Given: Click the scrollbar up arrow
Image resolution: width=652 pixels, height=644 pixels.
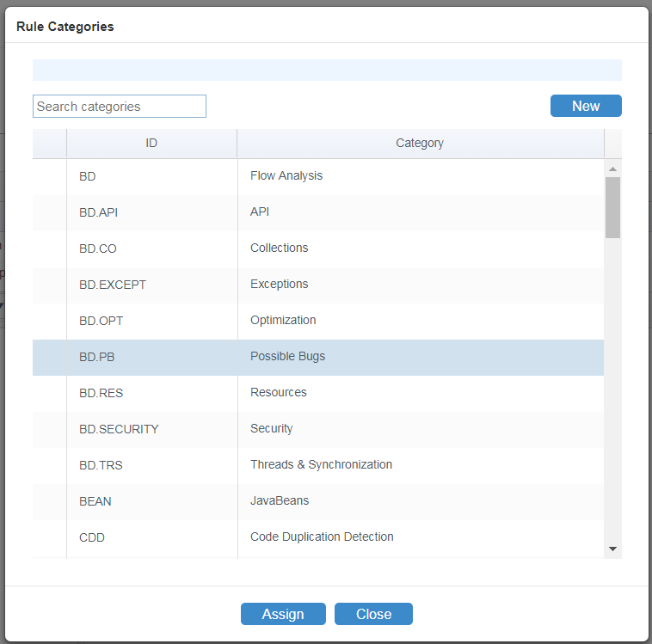Looking at the screenshot, I should coord(612,169).
